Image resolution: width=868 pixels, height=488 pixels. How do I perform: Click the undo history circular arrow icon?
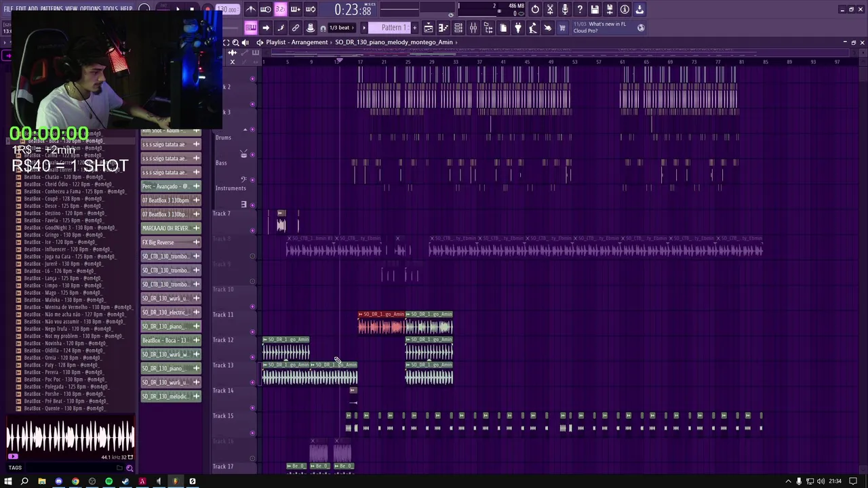pos(535,9)
